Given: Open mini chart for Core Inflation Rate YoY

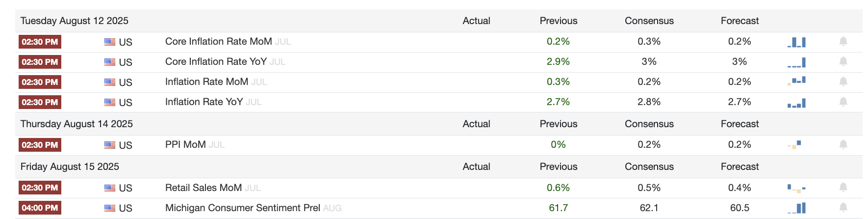Looking at the screenshot, I should click(x=796, y=62).
